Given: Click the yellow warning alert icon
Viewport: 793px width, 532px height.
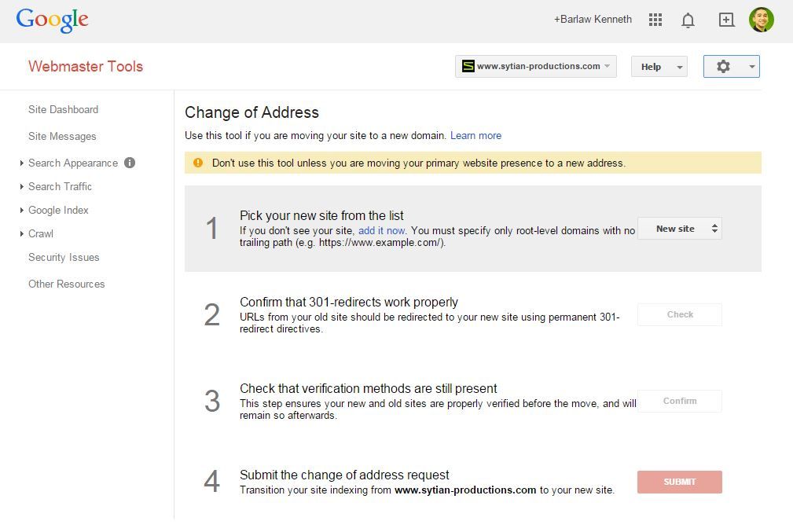Looking at the screenshot, I should (x=198, y=163).
